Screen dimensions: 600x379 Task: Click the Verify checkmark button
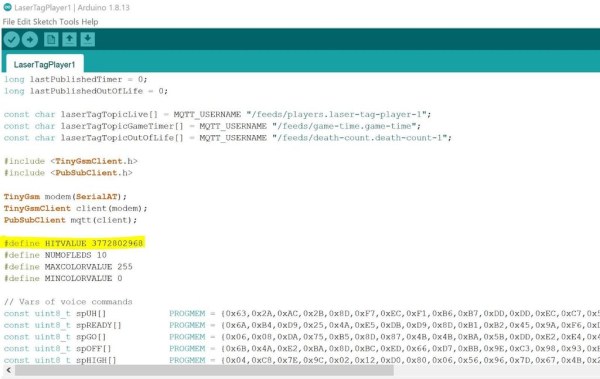click(11, 39)
